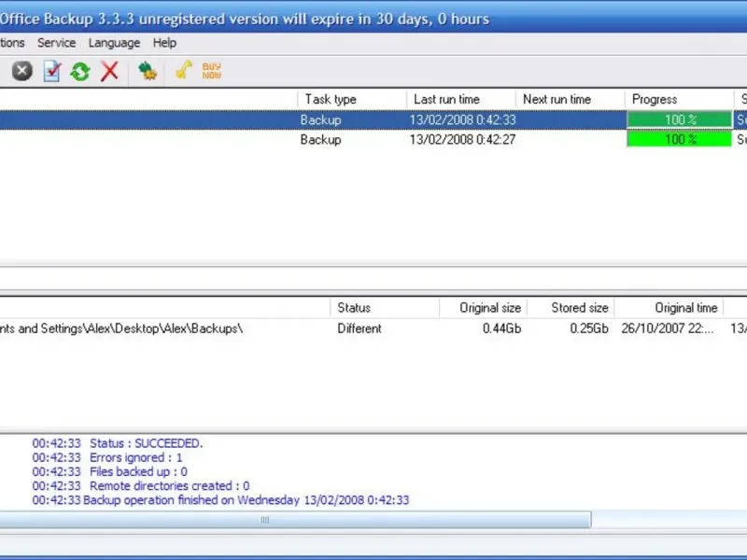747x560 pixels.
Task: Click the Next run time column header
Action: coord(571,99)
